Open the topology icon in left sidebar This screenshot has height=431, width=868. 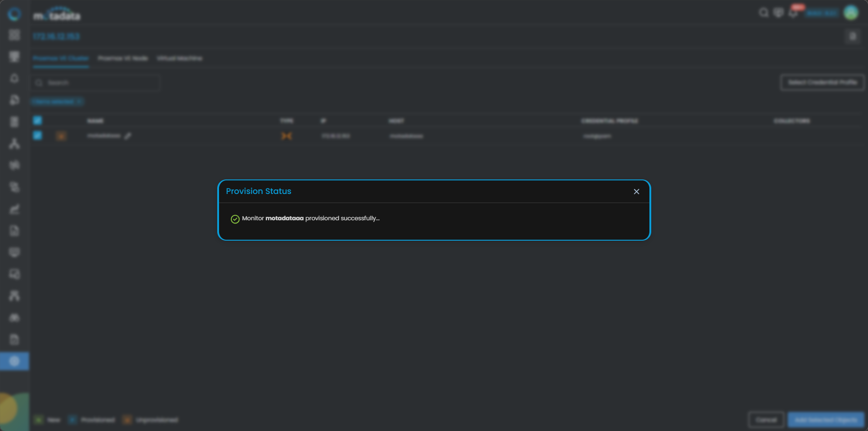point(15,144)
